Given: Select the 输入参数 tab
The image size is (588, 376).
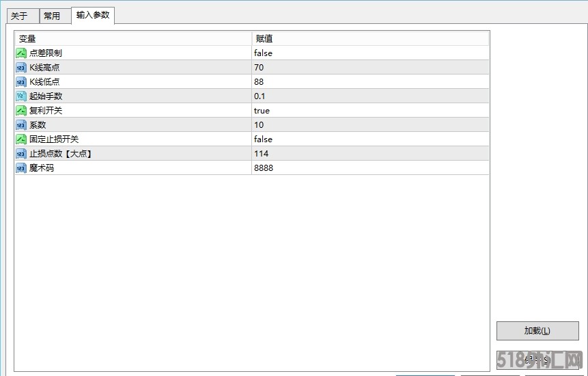Looking at the screenshot, I should click(92, 15).
